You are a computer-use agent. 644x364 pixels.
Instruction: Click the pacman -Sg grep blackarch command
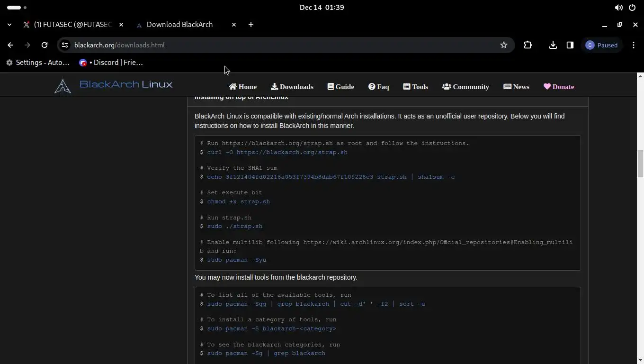tap(266, 353)
